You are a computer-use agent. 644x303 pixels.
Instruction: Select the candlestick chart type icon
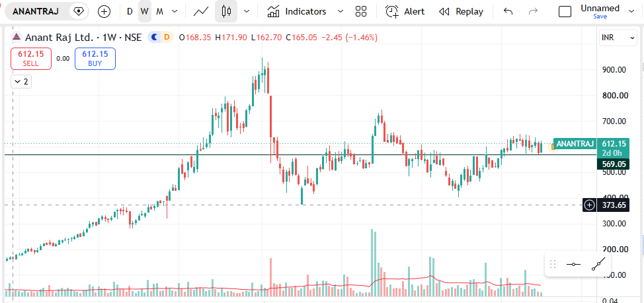click(226, 11)
